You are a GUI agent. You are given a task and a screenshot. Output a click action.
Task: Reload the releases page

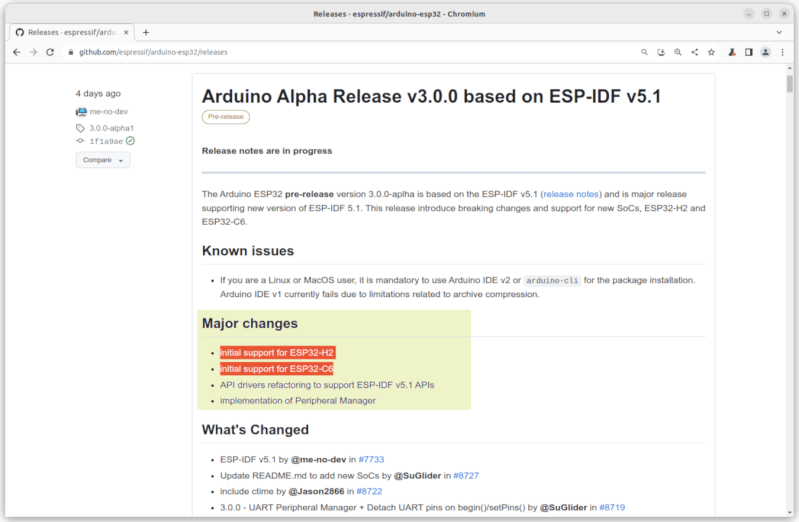[50, 52]
